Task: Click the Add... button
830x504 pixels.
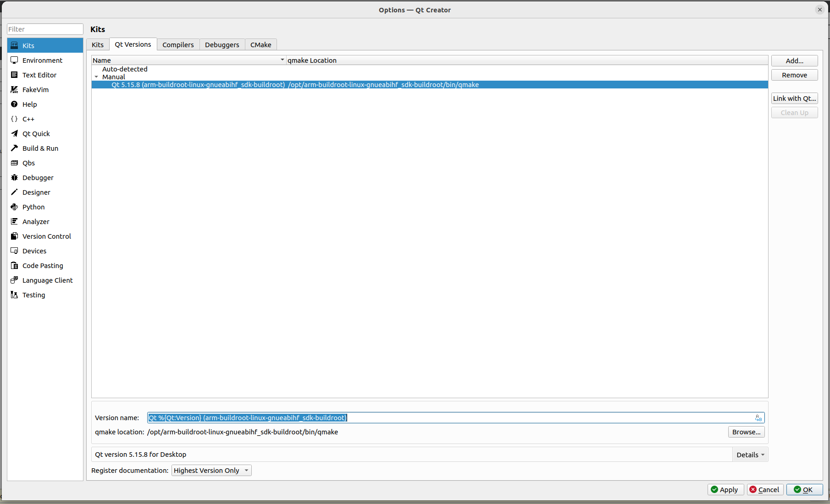Action: (x=795, y=60)
